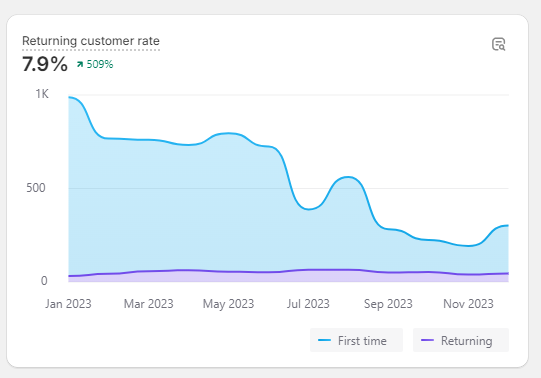Click the purple Returning legend line

427,340
